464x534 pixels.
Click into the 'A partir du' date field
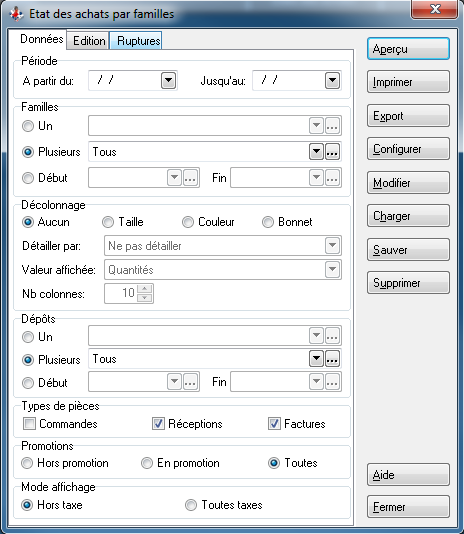point(124,81)
